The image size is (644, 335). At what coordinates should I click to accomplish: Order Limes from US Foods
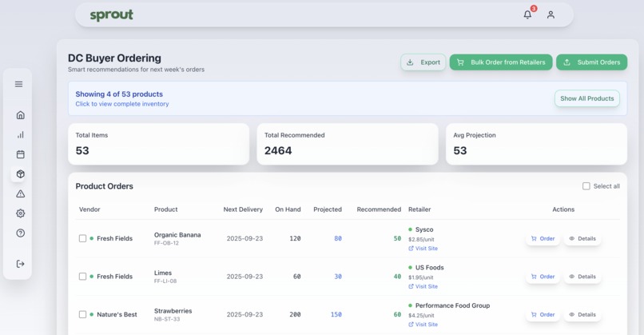543,277
